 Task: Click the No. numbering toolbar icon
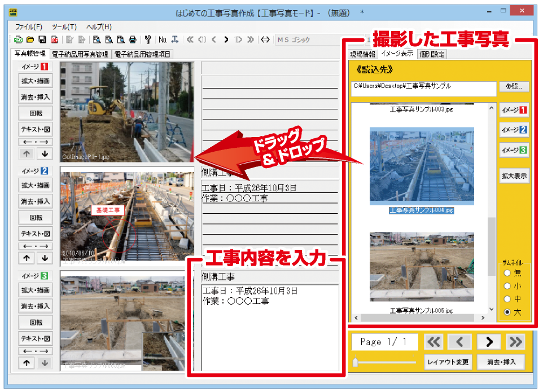click(x=163, y=39)
